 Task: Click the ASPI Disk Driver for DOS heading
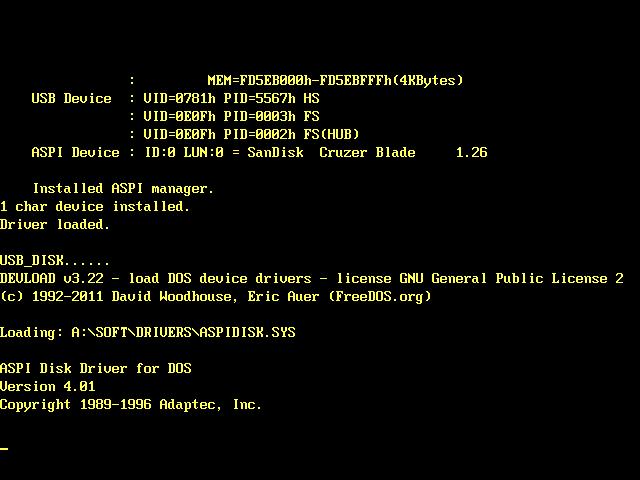point(96,368)
